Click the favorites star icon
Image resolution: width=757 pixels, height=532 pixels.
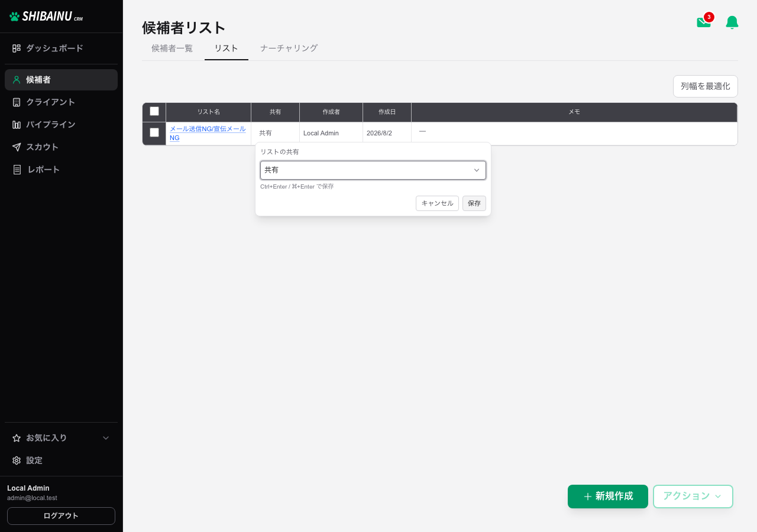(x=17, y=438)
